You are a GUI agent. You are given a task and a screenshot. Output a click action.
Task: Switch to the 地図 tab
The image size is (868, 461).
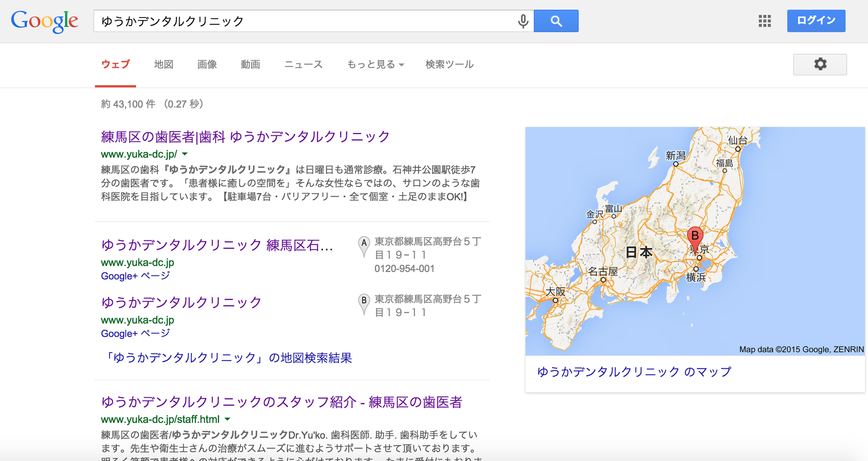tap(164, 65)
